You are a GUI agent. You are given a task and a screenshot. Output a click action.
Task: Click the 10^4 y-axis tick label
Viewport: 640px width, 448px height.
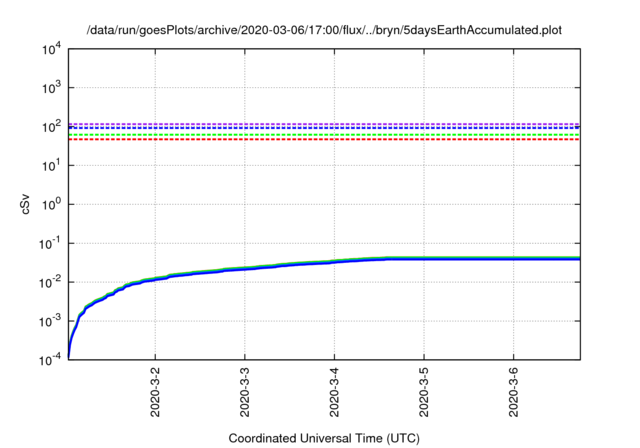click(x=51, y=49)
